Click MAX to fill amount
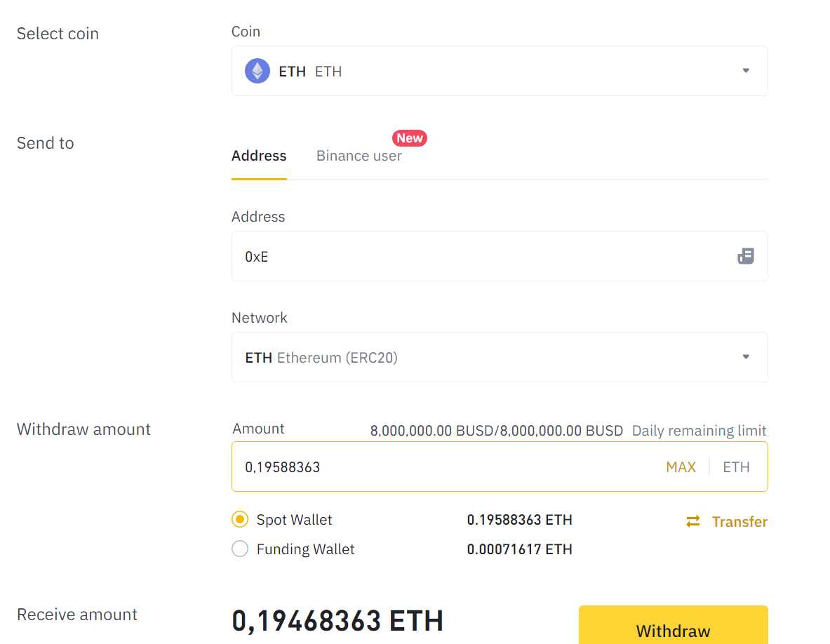This screenshot has width=830, height=644. (681, 467)
